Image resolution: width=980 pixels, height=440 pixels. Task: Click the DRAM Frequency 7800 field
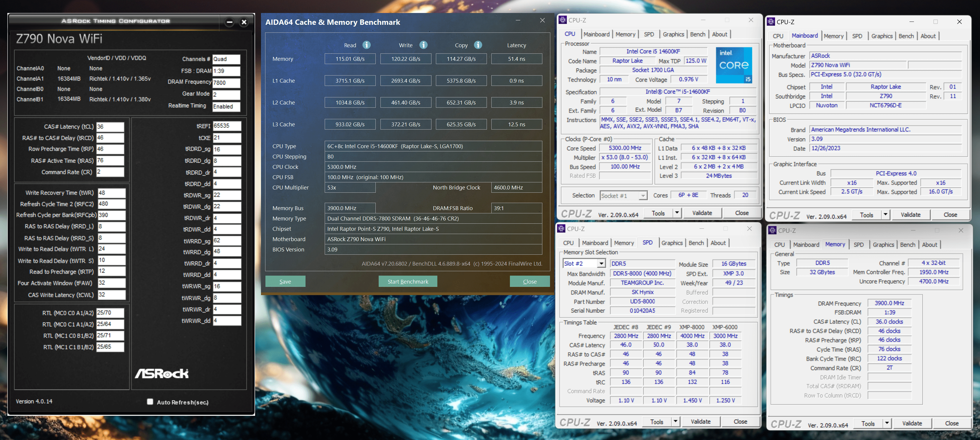click(226, 83)
